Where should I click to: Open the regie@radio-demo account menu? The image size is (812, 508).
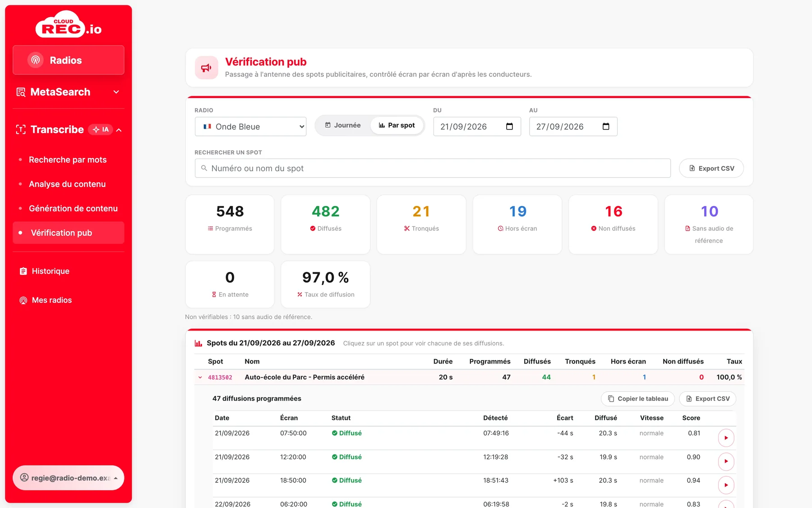point(69,478)
